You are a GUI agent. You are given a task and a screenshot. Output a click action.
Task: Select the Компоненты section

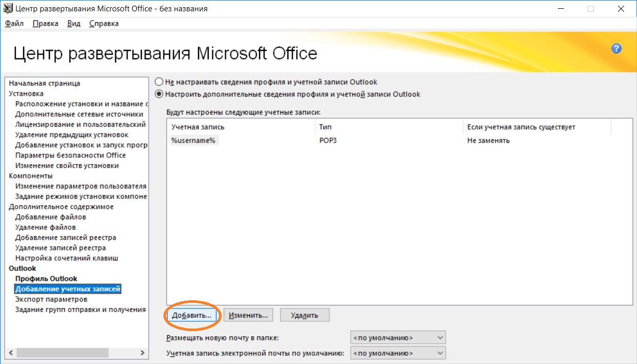[x=31, y=176]
